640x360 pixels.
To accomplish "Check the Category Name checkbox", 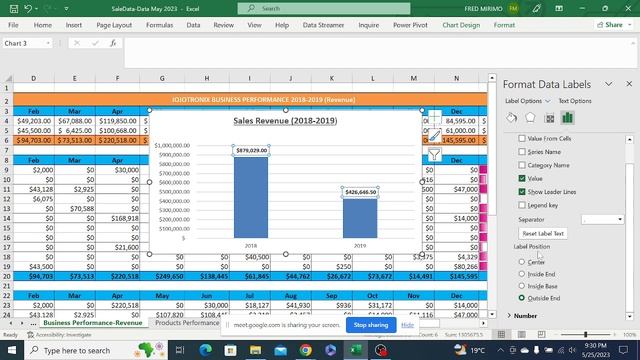I will [522, 165].
